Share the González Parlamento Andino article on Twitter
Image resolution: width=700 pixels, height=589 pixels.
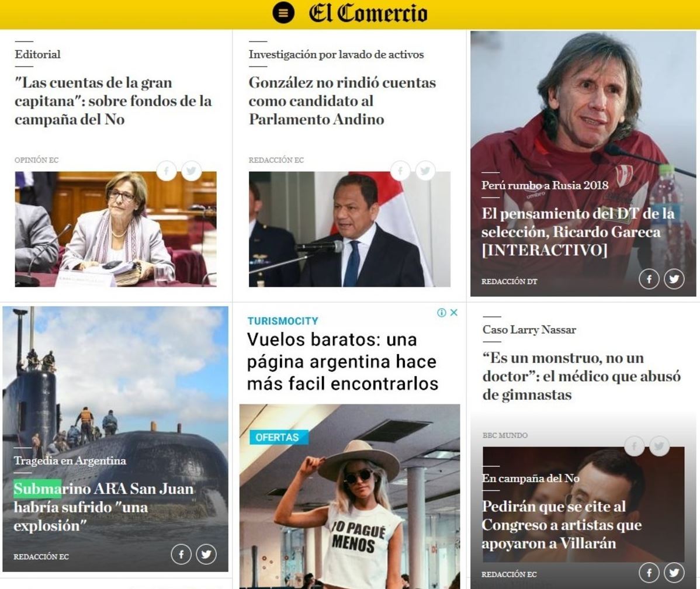pos(425,170)
